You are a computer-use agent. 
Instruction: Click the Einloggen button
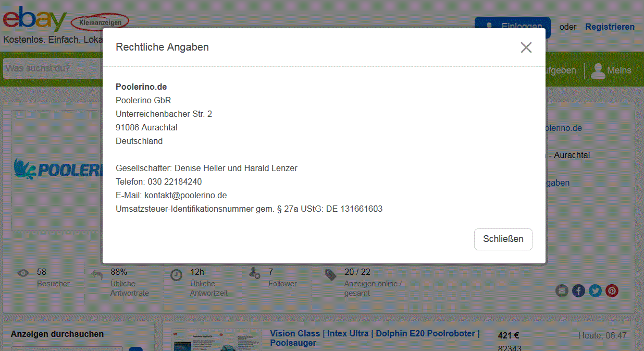(x=512, y=27)
